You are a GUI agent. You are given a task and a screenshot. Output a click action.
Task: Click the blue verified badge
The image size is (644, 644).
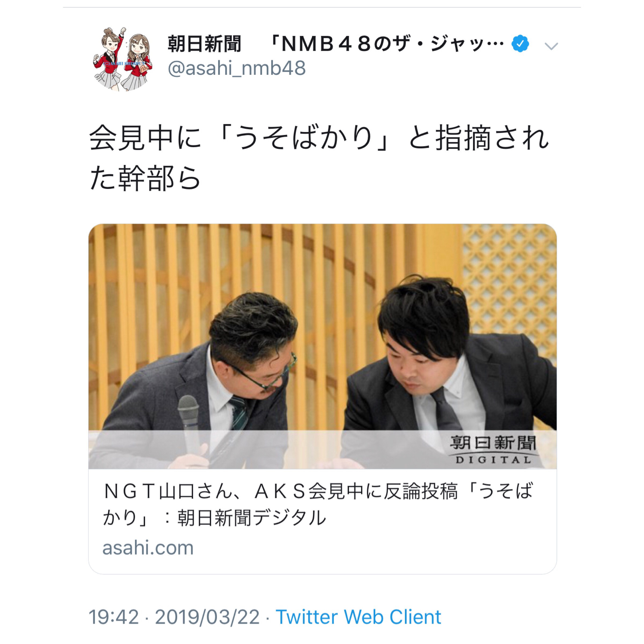[x=520, y=44]
